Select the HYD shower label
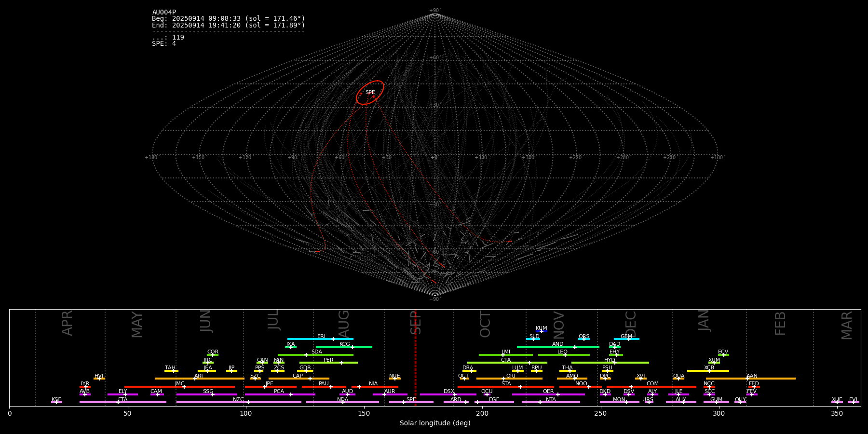 610,360
